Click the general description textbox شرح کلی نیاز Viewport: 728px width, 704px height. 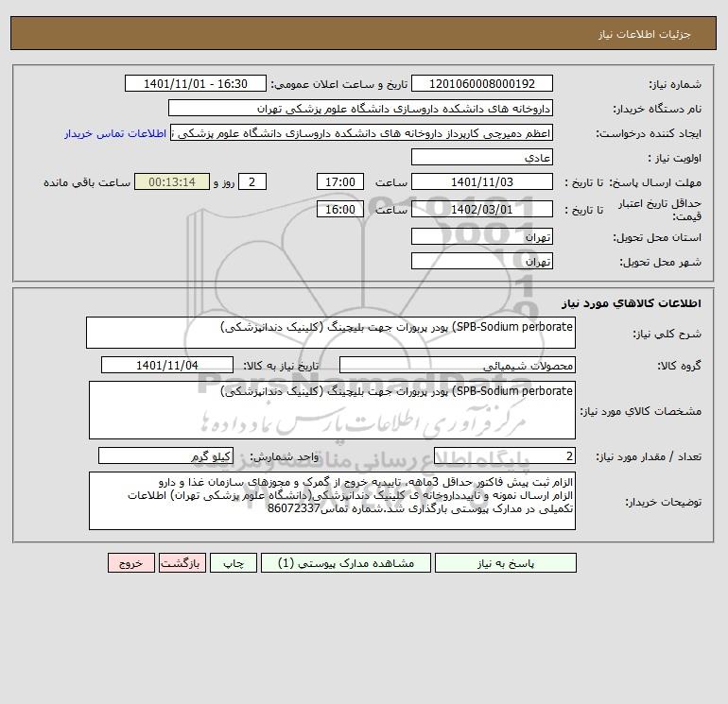(x=331, y=333)
